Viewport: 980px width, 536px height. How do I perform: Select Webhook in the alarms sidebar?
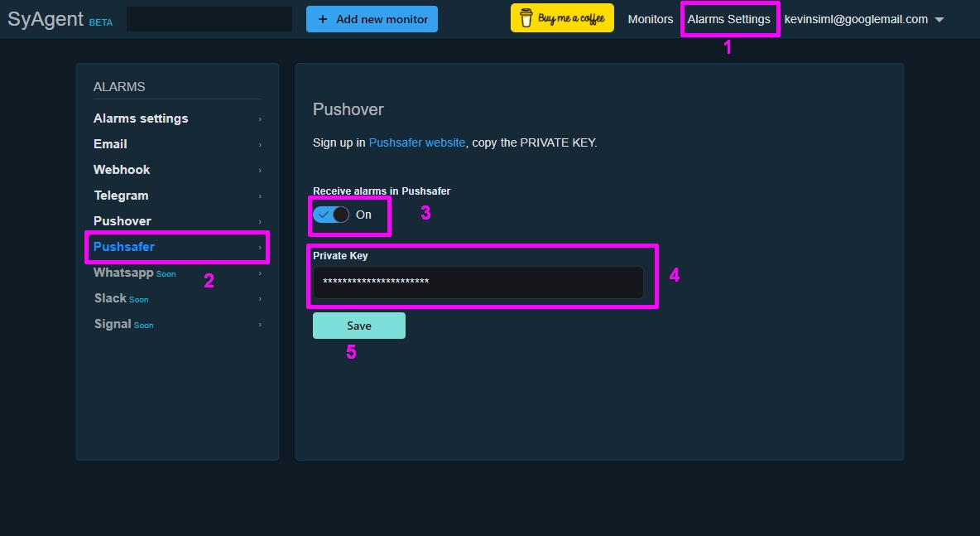(177, 170)
